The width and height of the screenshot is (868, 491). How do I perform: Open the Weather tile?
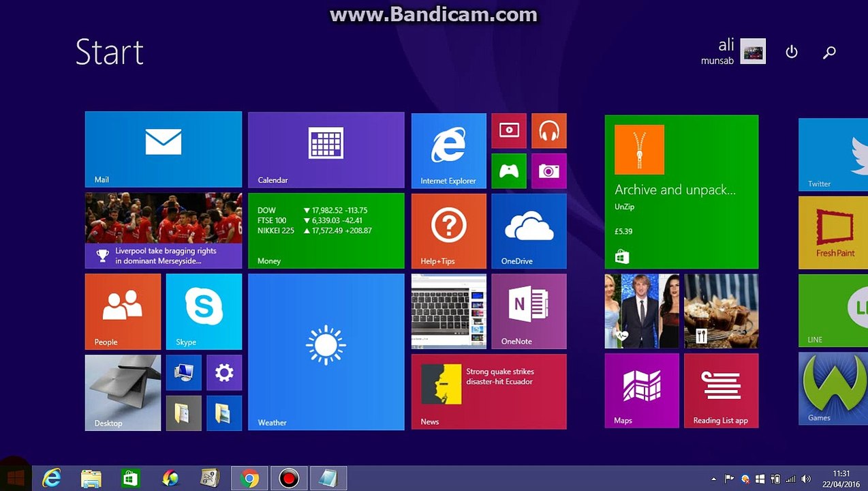point(326,352)
